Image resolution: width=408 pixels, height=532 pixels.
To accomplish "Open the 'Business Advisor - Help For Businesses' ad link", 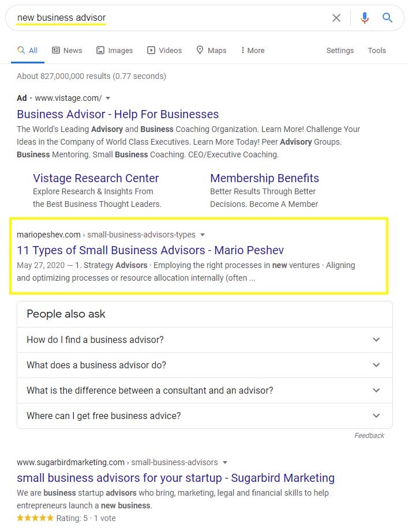I will [118, 114].
